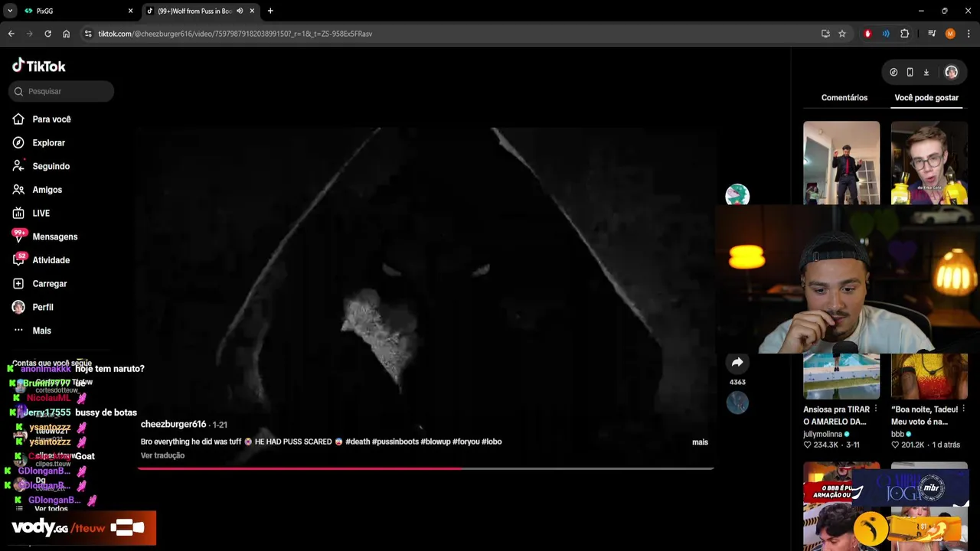The width and height of the screenshot is (980, 551).
Task: Seek on the red video progress bar
Action: tap(426, 468)
